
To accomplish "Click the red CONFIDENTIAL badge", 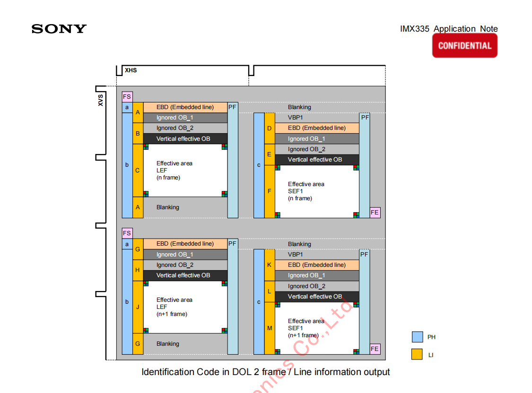I will 464,46.
